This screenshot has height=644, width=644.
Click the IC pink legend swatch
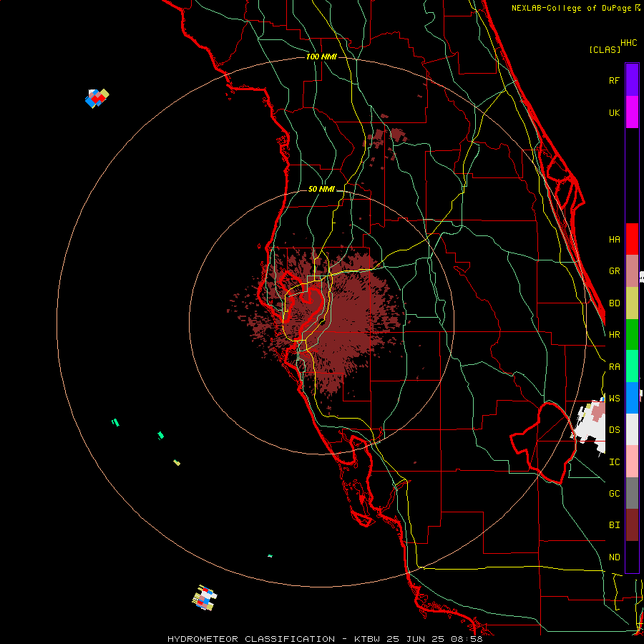(x=632, y=462)
